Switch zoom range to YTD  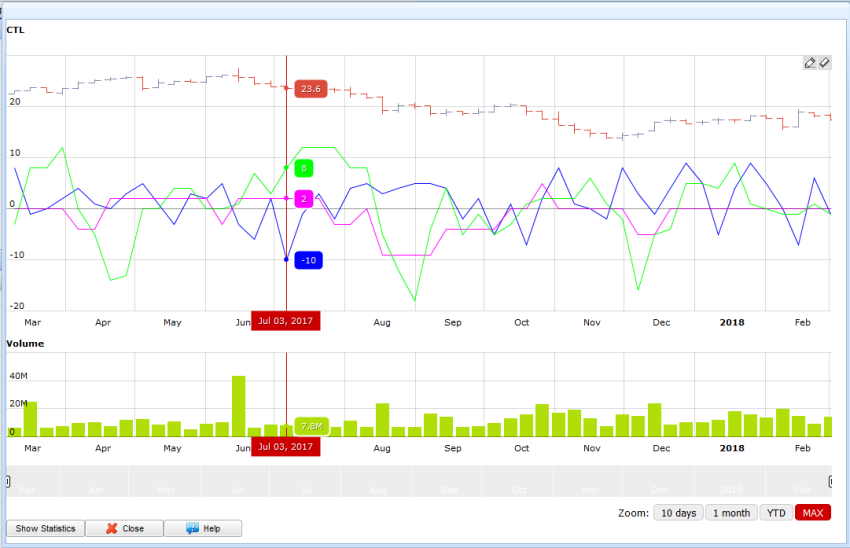pos(775,513)
